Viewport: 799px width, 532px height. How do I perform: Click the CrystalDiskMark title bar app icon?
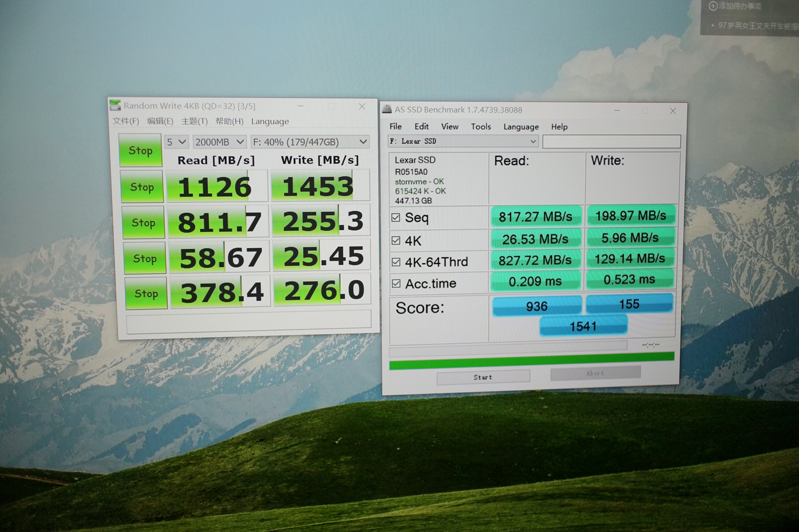coord(115,105)
